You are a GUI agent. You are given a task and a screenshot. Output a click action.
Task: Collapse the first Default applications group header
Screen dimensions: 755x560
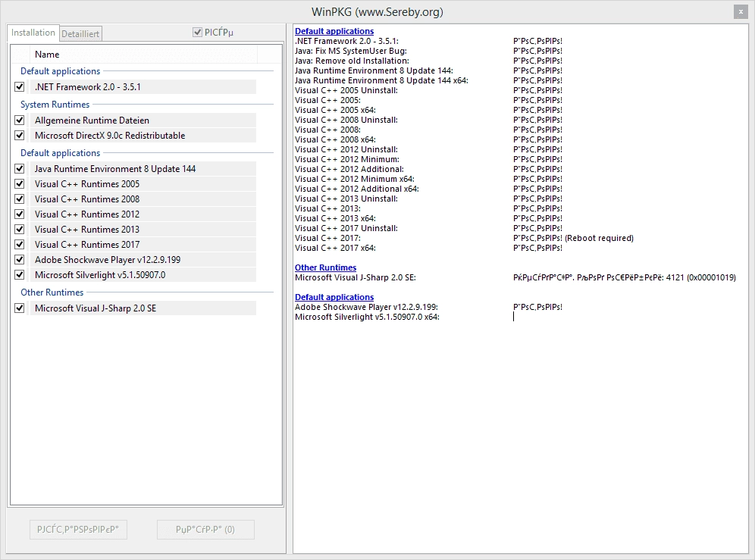[x=60, y=71]
